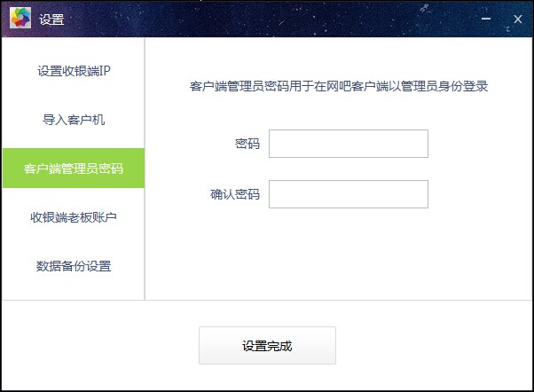534x392 pixels.
Task: Click the 密码 field label
Action: [247, 144]
